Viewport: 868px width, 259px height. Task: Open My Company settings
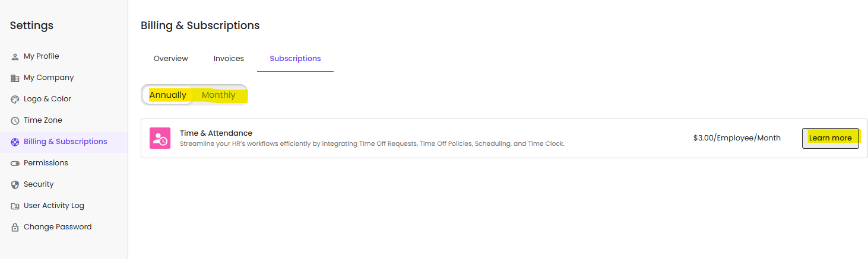(49, 78)
